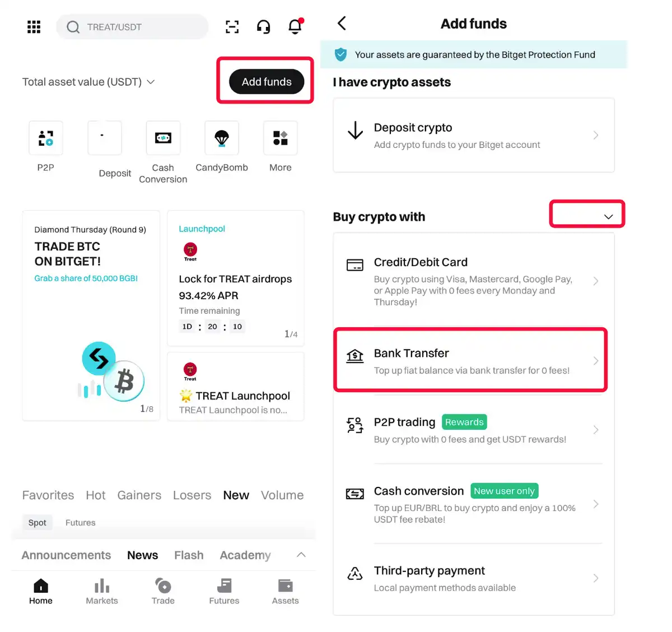Open notifications bell icon

point(295,26)
